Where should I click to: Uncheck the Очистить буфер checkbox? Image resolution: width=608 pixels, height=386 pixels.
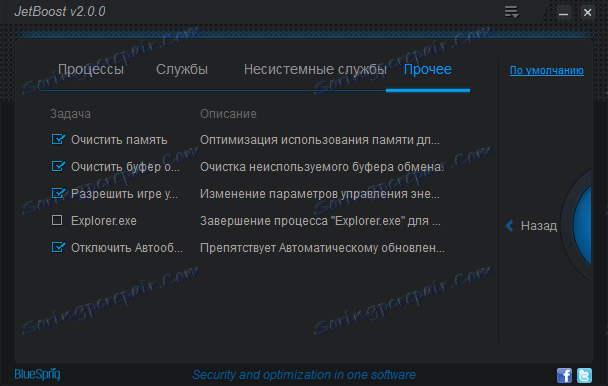[x=58, y=166]
